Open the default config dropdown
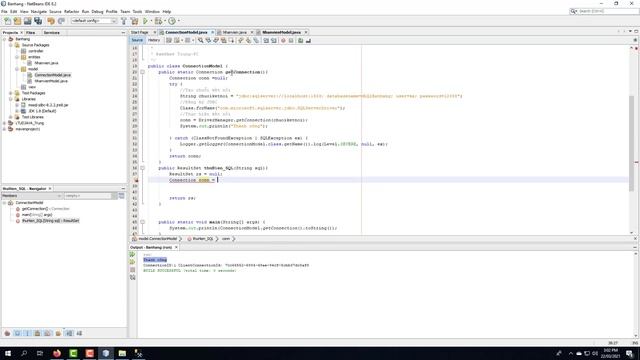This screenshot has height=360, width=640. tap(94, 21)
